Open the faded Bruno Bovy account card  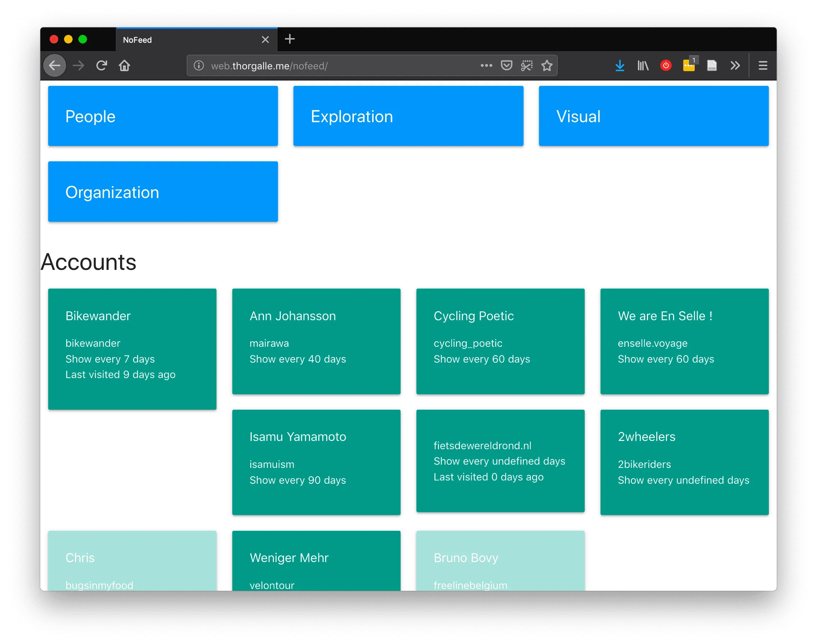[x=500, y=561]
